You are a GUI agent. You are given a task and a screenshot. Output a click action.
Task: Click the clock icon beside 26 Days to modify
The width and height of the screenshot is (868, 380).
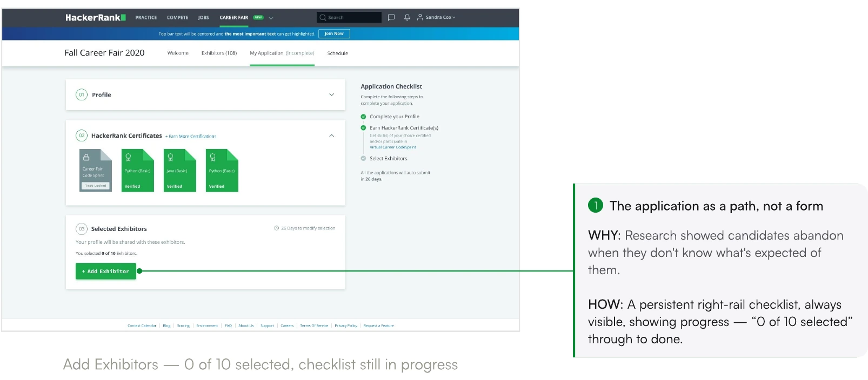click(x=276, y=228)
